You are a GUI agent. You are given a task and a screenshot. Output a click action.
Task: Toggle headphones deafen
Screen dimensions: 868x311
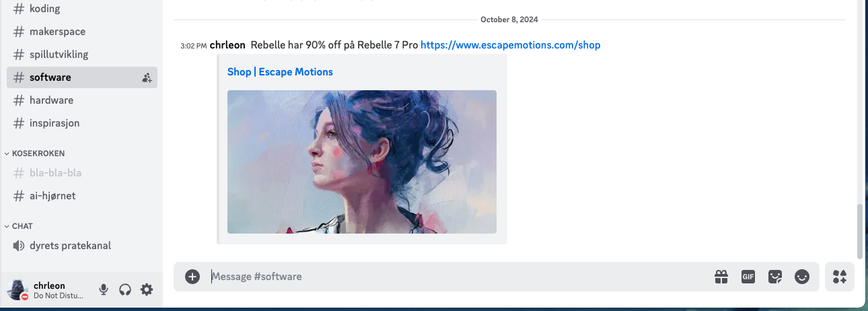point(125,289)
